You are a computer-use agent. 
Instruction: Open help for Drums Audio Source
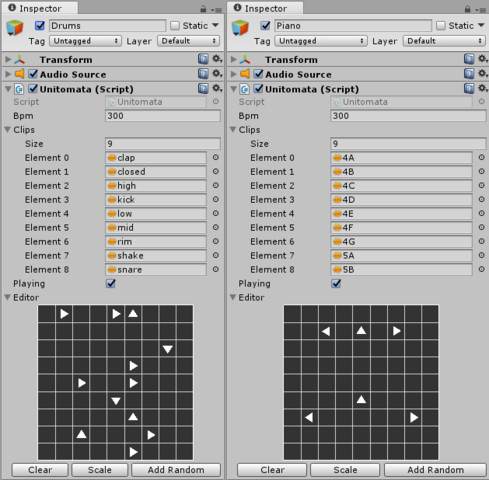coord(203,74)
